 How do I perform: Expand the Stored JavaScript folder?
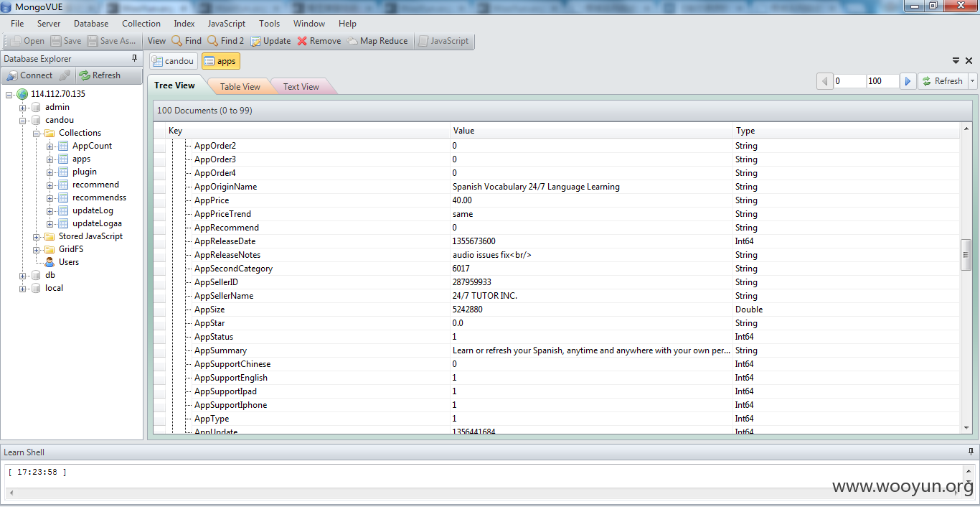[x=37, y=237]
